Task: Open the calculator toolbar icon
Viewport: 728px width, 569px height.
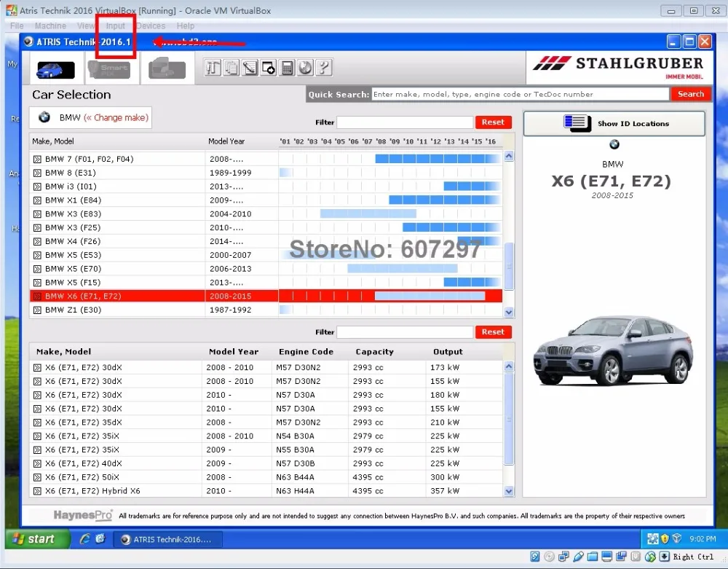Action: click(x=287, y=68)
